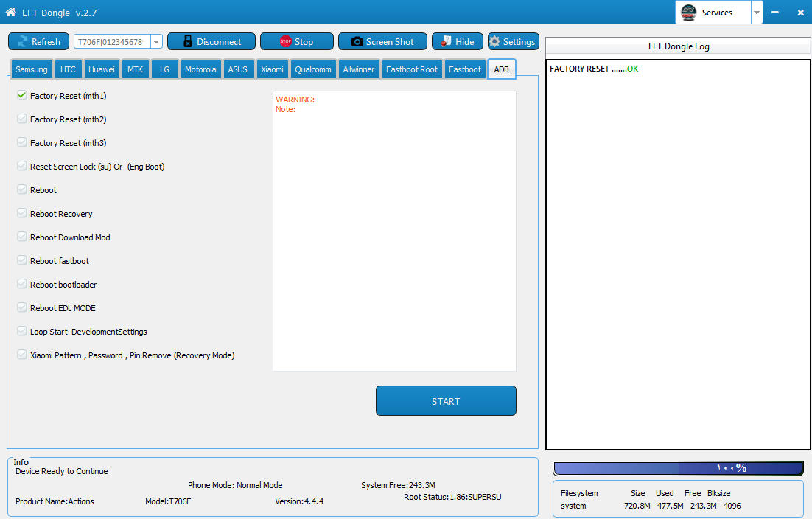Check Reboot Download Mod option
812x519 pixels.
click(22, 237)
